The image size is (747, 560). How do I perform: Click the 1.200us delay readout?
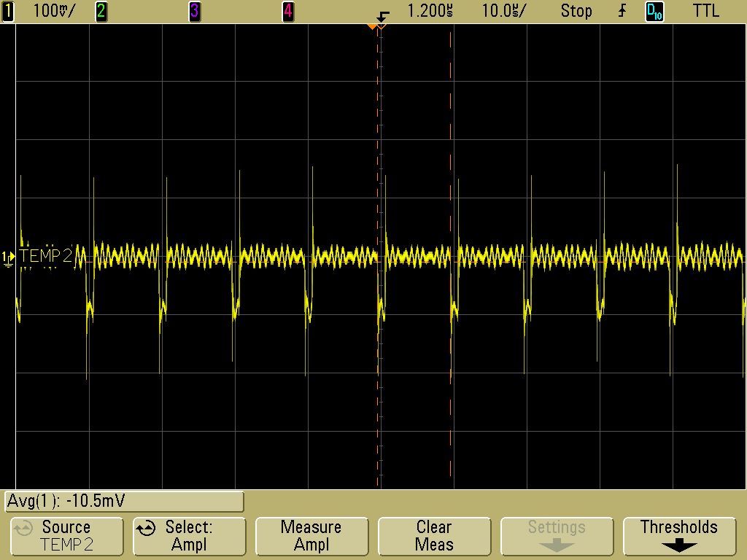tap(430, 10)
